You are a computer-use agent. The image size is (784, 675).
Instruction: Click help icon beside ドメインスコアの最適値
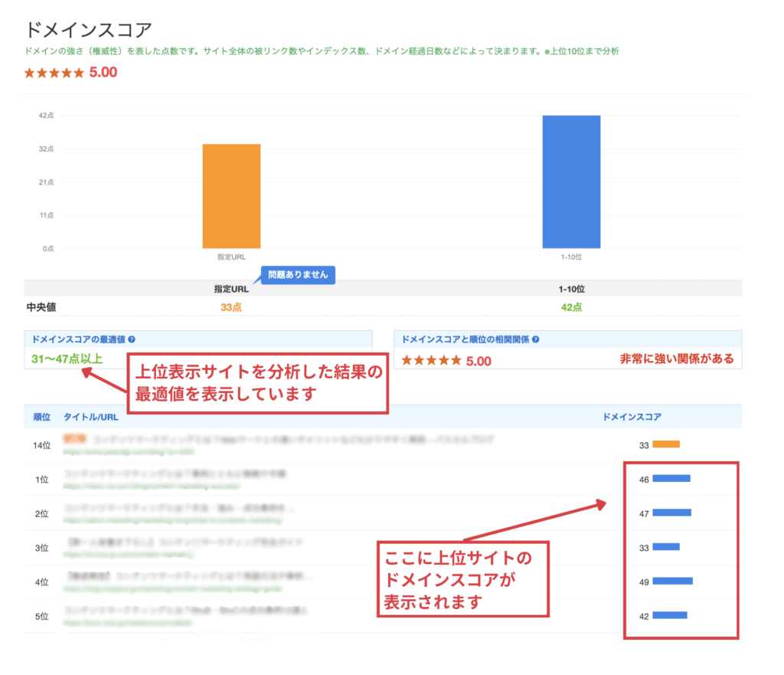pos(132,339)
